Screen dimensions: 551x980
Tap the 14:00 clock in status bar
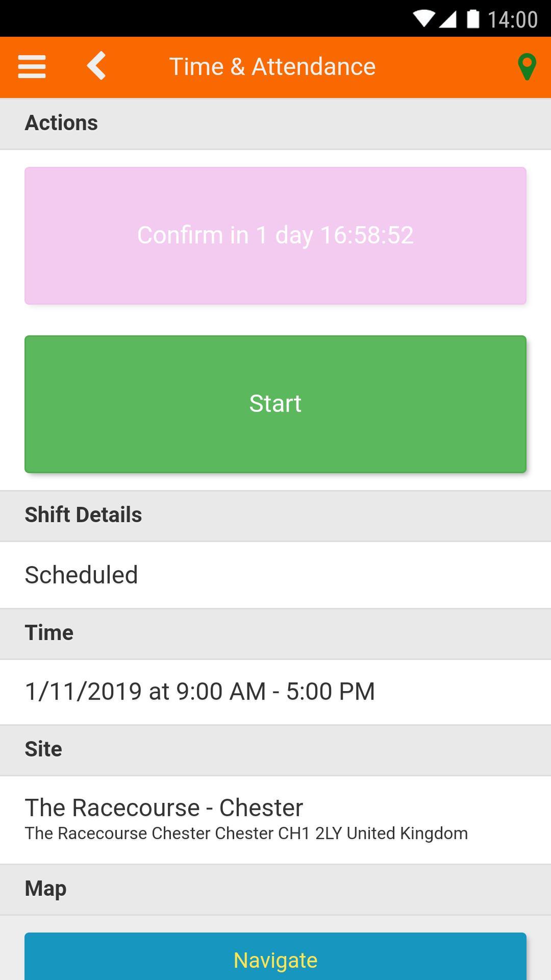pos(512,19)
